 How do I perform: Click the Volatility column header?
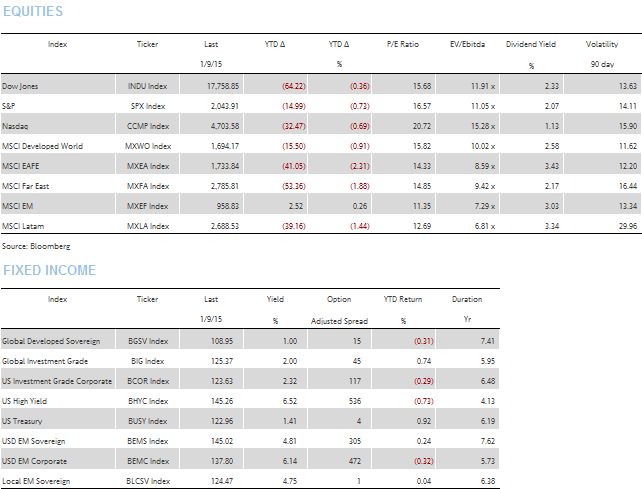[602, 44]
